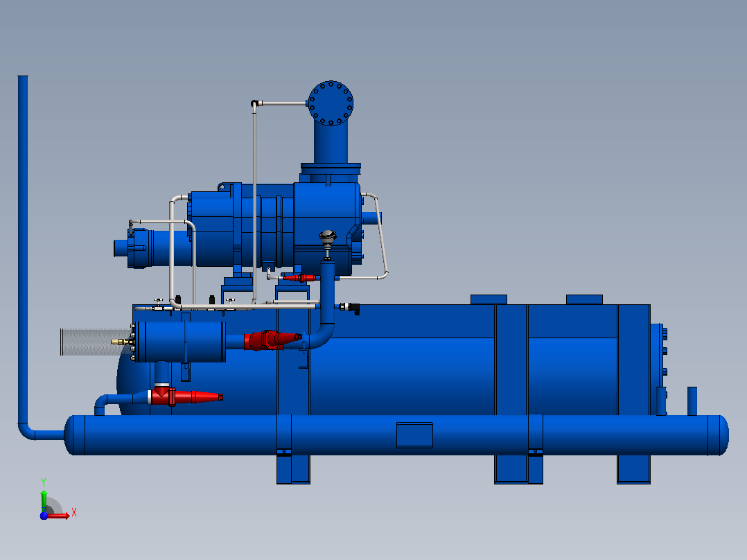
Task: Select the black sensor head atop the elbow pipe
Action: point(328,236)
